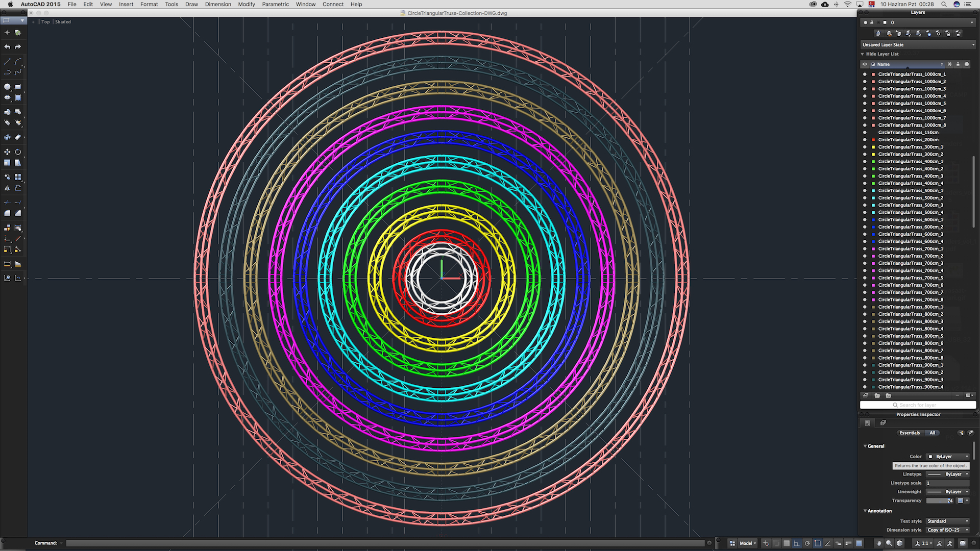This screenshot has height=551, width=980.
Task: Toggle Grid display in status bar
Action: click(787, 543)
